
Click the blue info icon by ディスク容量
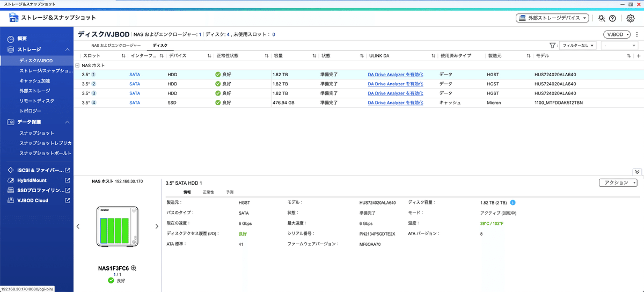[x=513, y=203]
